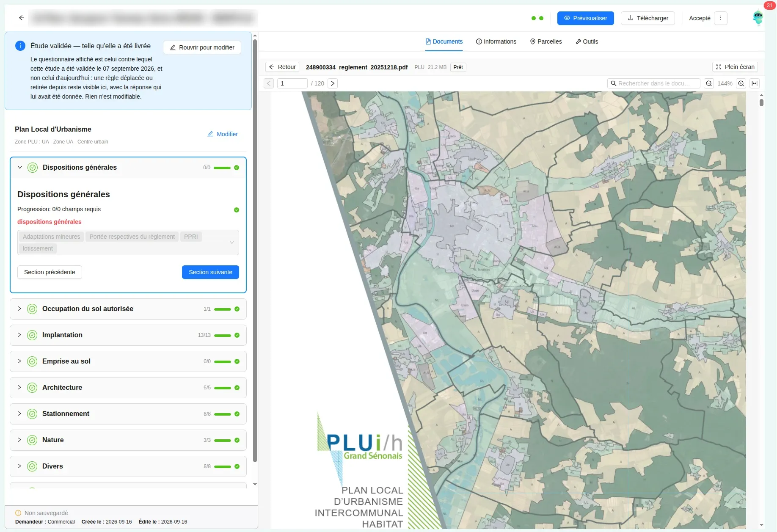Image resolution: width=777 pixels, height=532 pixels.
Task: Click the Prévisualiser button
Action: (x=586, y=18)
